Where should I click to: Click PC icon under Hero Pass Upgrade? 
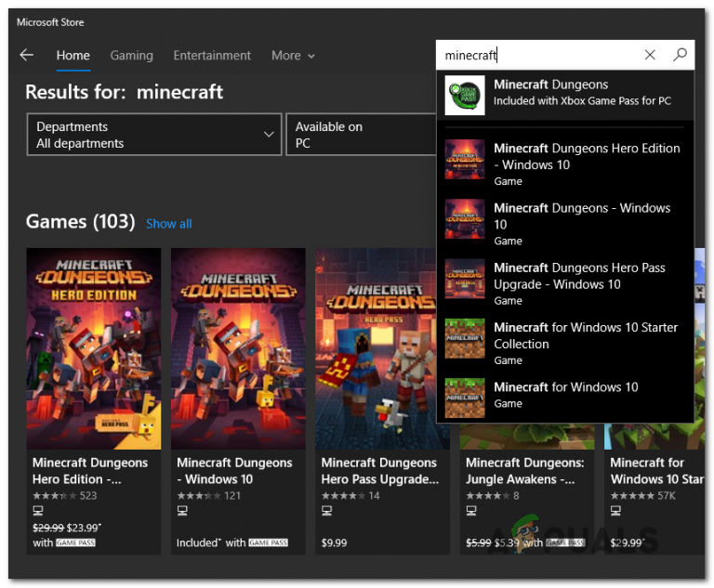click(327, 511)
